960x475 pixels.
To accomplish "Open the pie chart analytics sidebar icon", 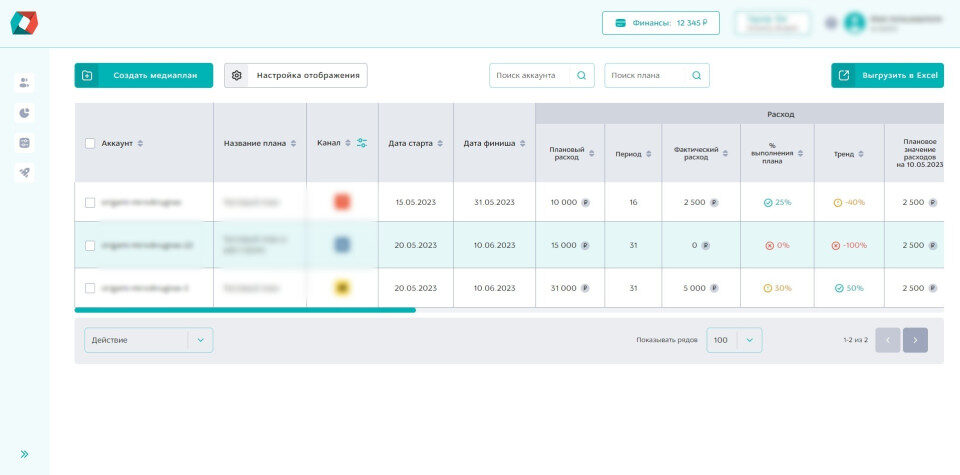I will (25, 113).
